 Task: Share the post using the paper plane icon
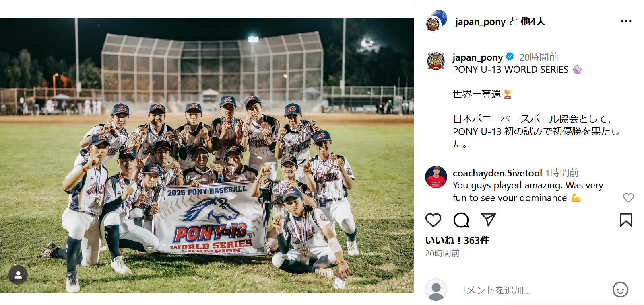(488, 219)
